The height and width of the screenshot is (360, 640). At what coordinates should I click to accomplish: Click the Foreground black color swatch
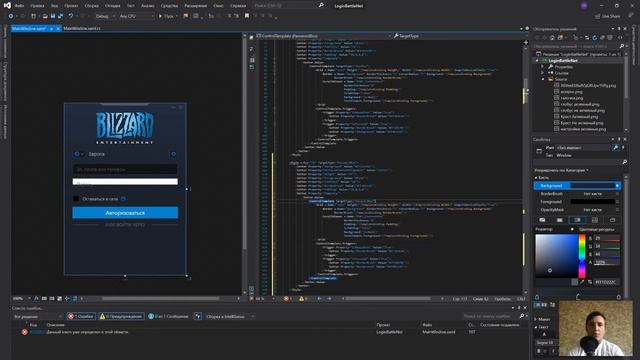(592, 202)
